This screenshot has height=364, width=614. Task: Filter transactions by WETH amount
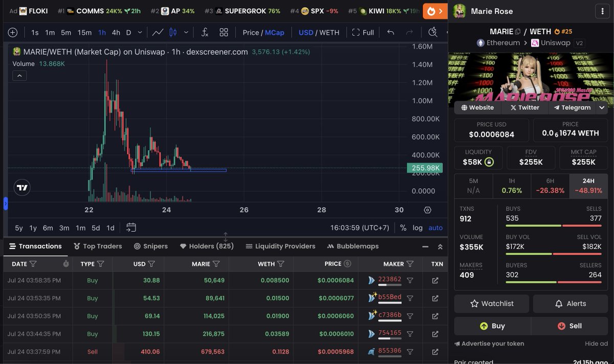point(280,264)
